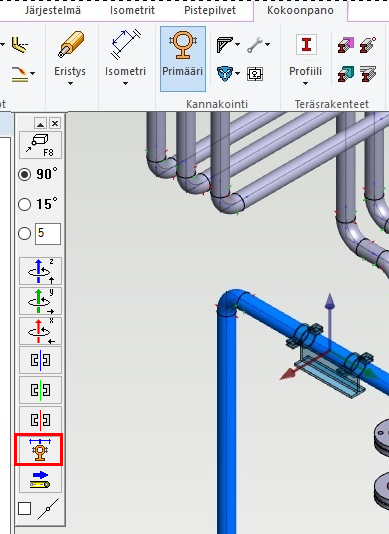
Task: Click the F8 view direction button
Action: (x=40, y=145)
